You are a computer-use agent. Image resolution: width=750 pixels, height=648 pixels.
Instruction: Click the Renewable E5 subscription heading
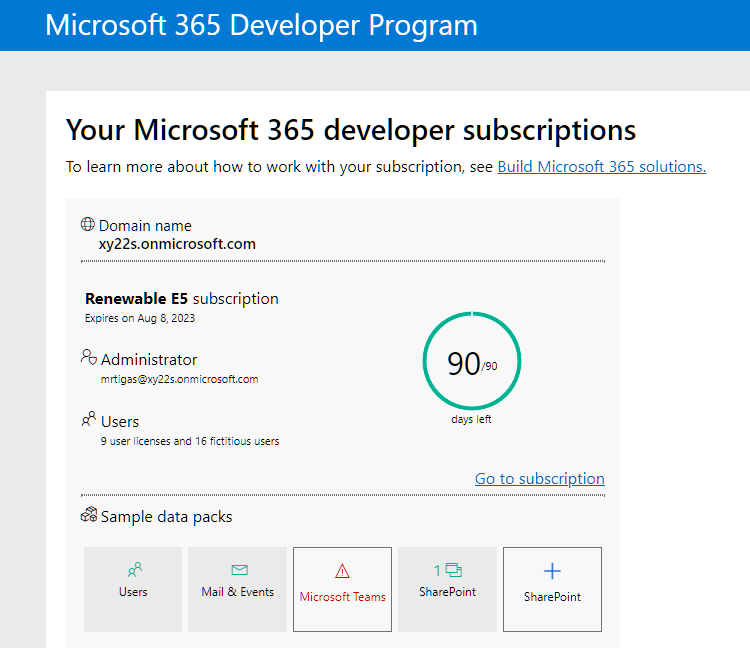click(x=182, y=298)
